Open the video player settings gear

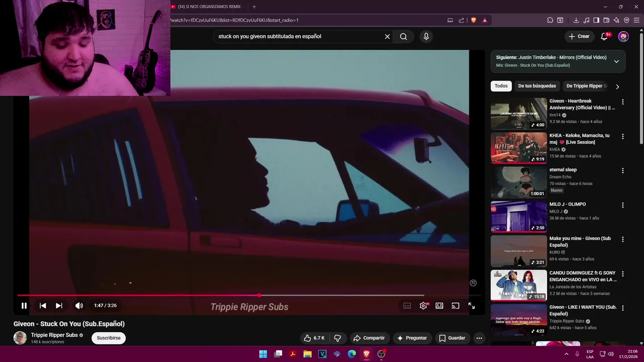pos(424,306)
